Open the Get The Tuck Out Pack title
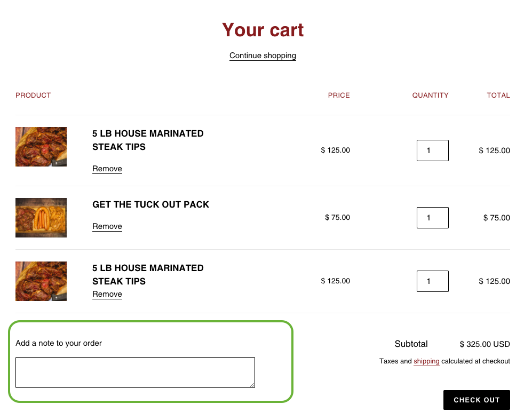The width and height of the screenshot is (532, 420). (150, 204)
